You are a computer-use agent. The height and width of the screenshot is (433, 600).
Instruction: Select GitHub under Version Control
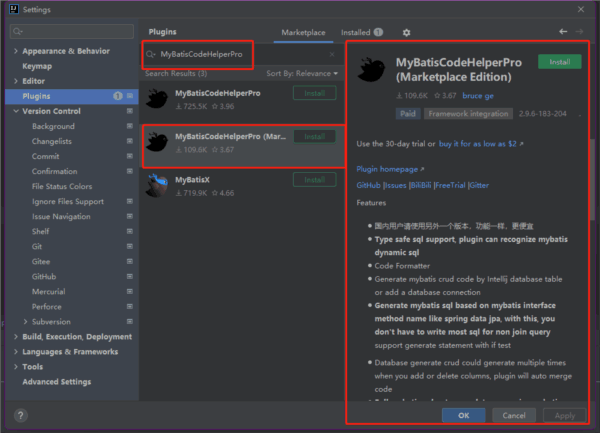(43, 276)
